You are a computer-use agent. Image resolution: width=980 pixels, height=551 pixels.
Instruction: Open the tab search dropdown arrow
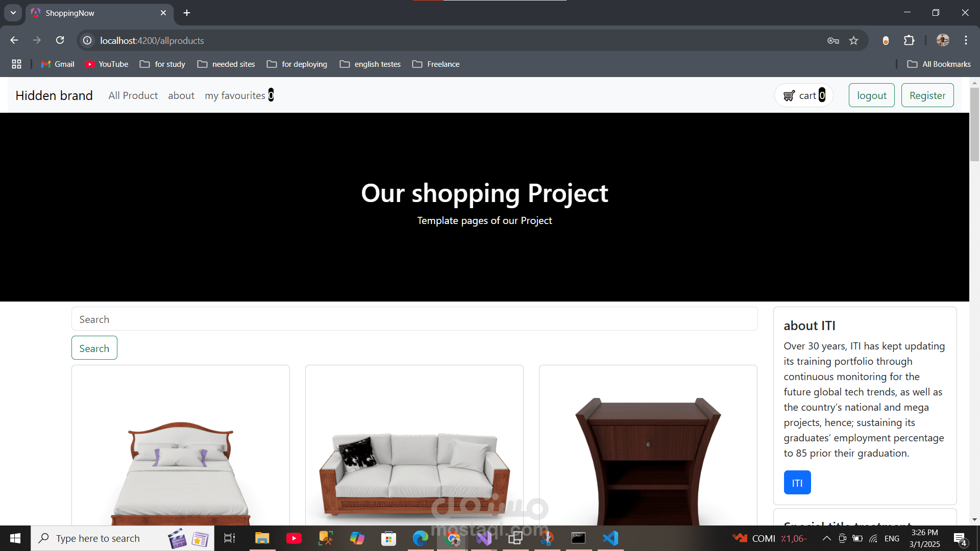tap(13, 13)
